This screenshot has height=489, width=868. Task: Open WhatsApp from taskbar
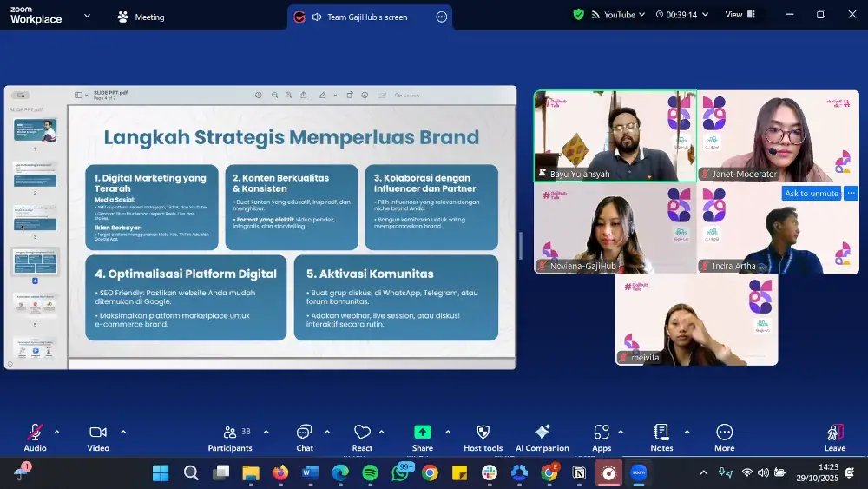(400, 473)
